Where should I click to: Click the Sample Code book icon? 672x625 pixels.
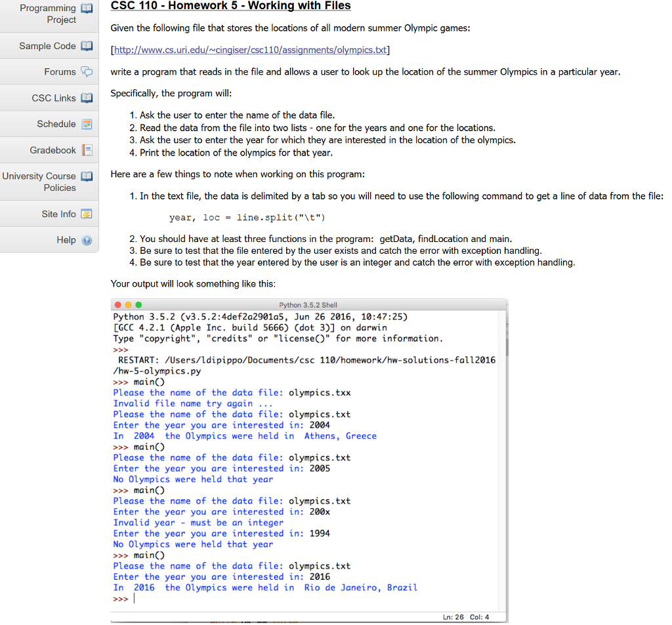pos(87,46)
